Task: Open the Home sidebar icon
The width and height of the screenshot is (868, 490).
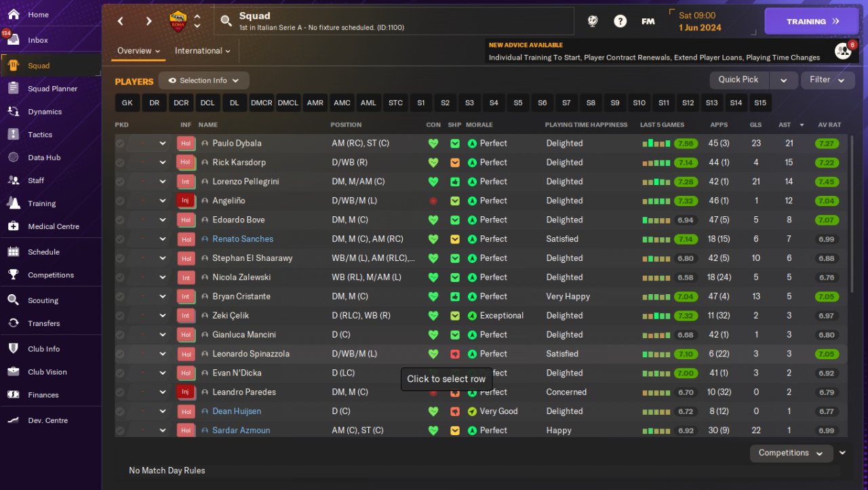Action: (13, 14)
